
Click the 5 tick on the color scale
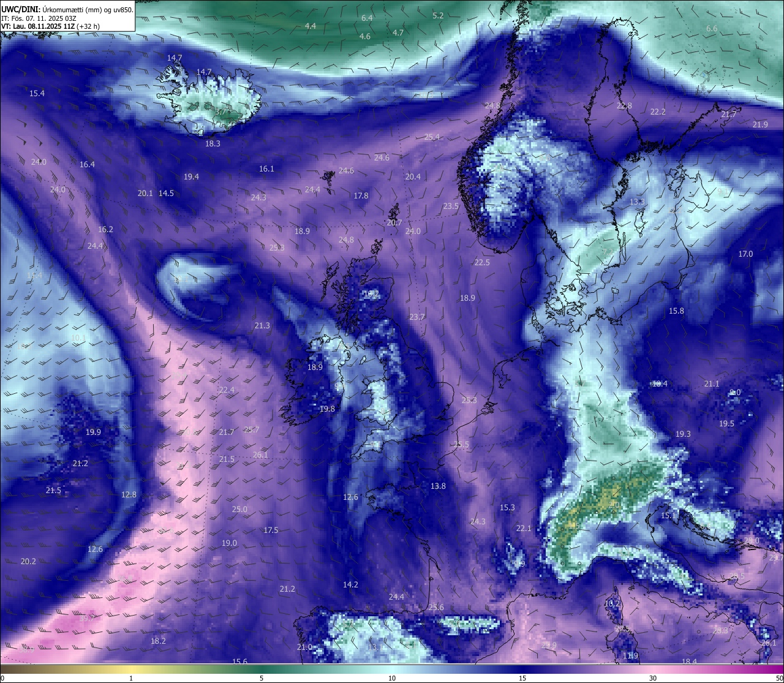pyautogui.click(x=262, y=678)
